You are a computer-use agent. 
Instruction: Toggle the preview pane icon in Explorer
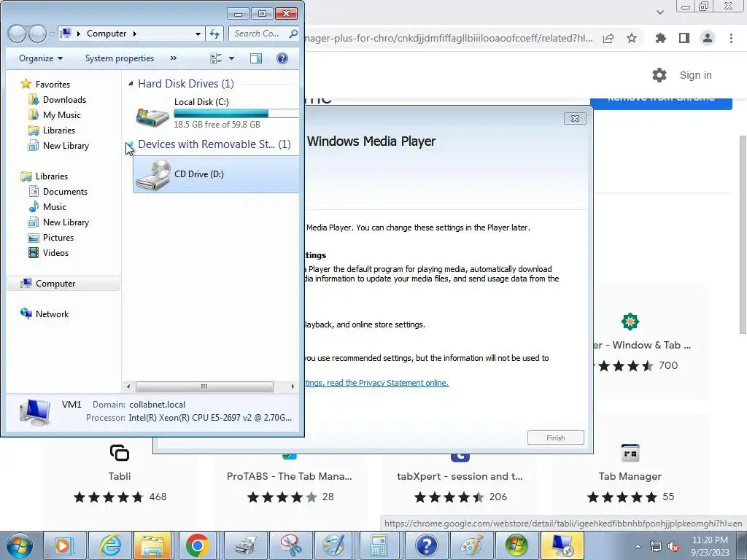(x=256, y=58)
